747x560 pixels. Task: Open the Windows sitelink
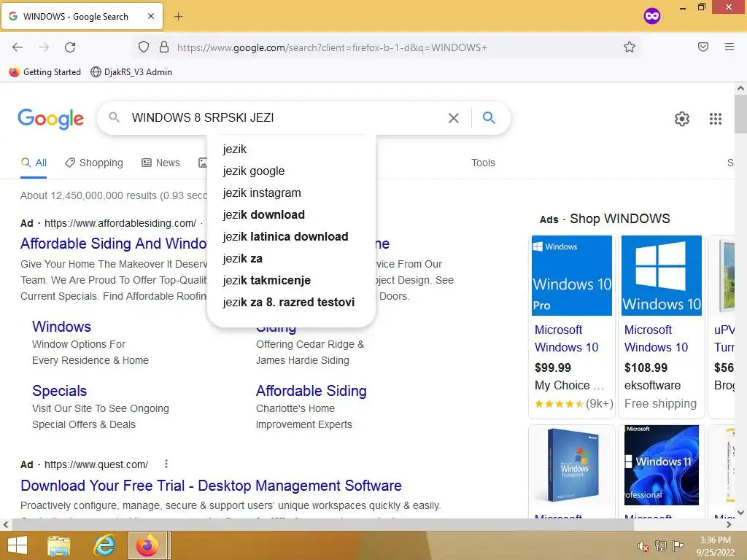(61, 327)
